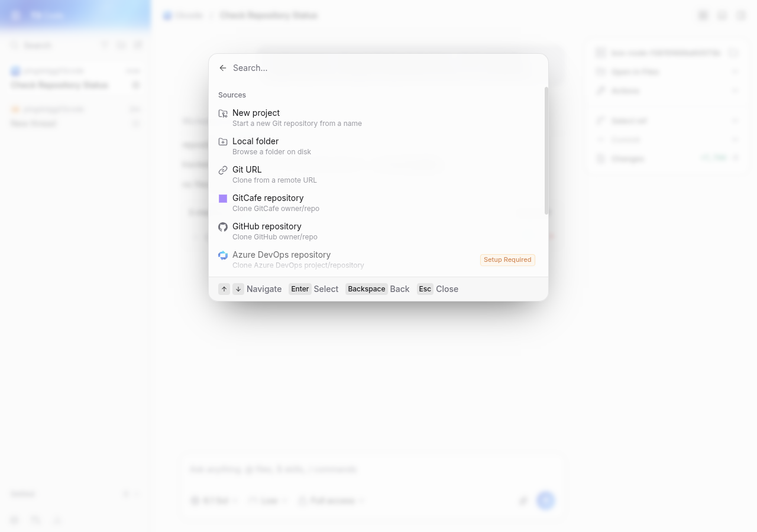Click the Local folder icon
Screen dimensions: 757x532
click(223, 141)
